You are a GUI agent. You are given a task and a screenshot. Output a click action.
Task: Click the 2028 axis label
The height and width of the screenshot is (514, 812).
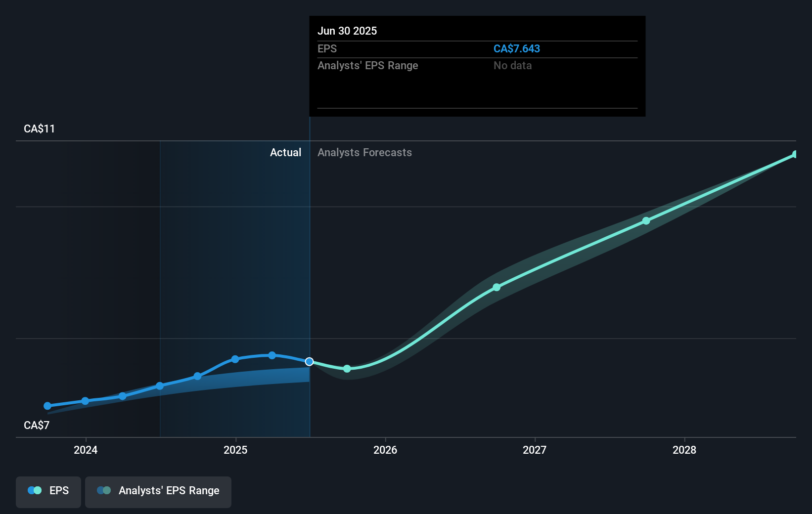(x=684, y=450)
